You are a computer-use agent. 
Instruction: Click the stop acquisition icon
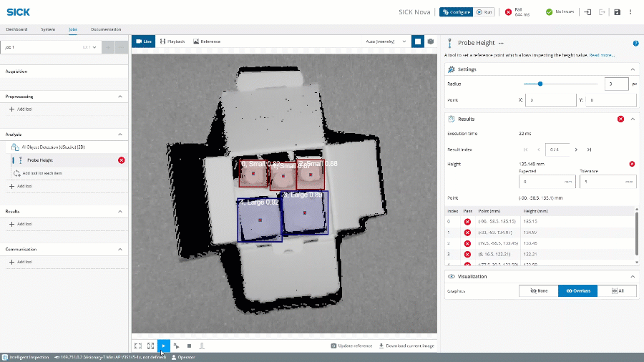(189, 346)
